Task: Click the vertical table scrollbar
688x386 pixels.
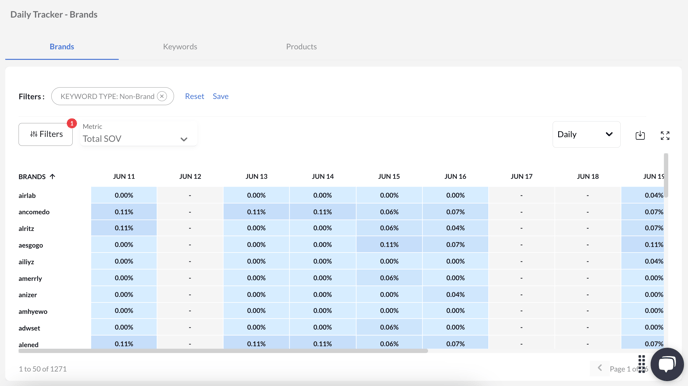Action: click(666, 175)
